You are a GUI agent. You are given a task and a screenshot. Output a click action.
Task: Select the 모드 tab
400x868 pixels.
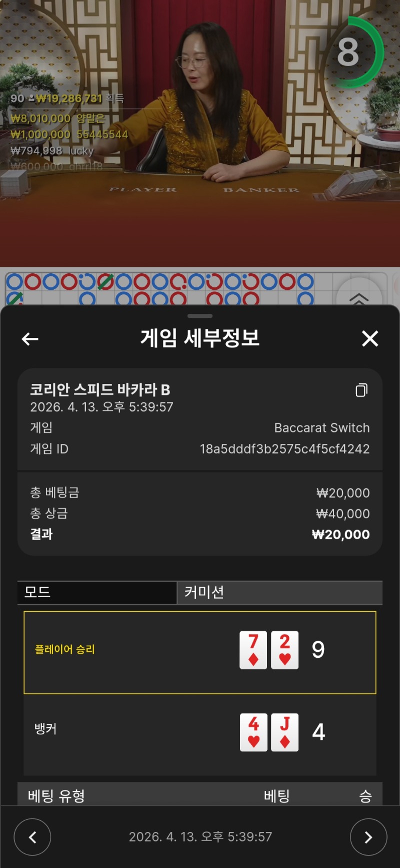(x=97, y=592)
